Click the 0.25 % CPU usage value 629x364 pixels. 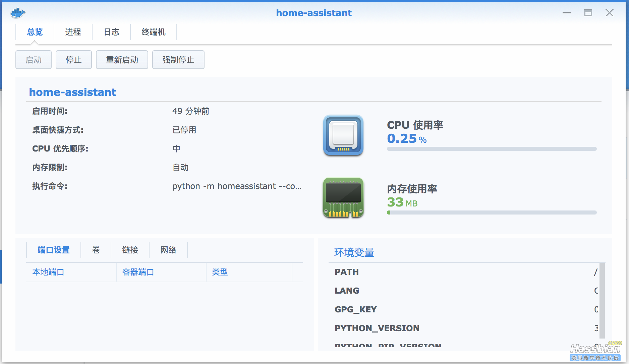pyautogui.click(x=407, y=139)
